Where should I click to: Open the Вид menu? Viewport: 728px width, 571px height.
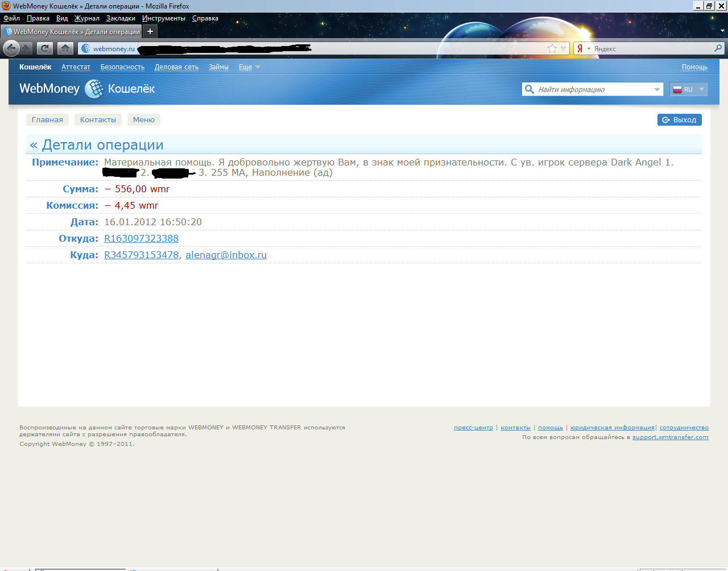coord(62,18)
